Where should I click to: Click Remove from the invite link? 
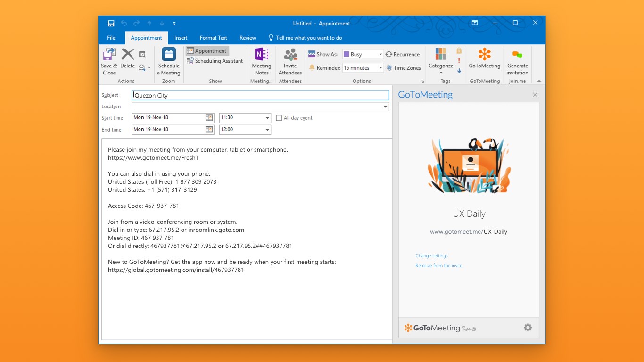[x=438, y=266]
